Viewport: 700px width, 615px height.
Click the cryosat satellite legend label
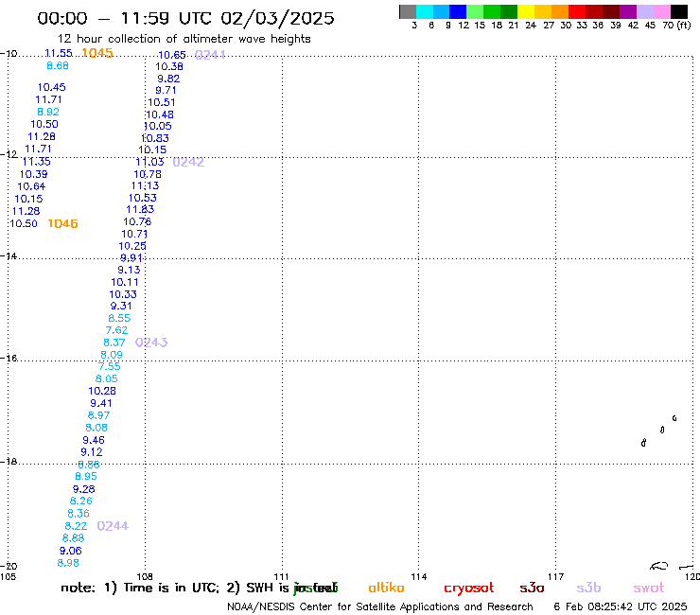(469, 589)
